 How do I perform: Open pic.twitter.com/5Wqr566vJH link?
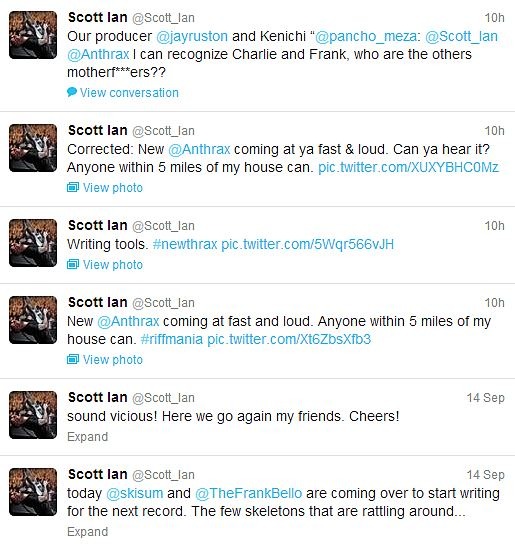coord(307,244)
